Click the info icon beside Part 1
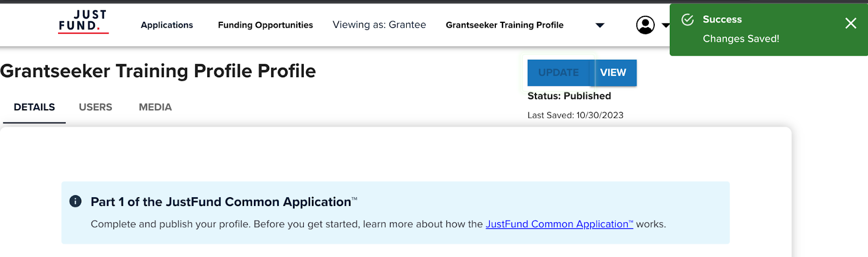This screenshot has width=868, height=257. 75,201
